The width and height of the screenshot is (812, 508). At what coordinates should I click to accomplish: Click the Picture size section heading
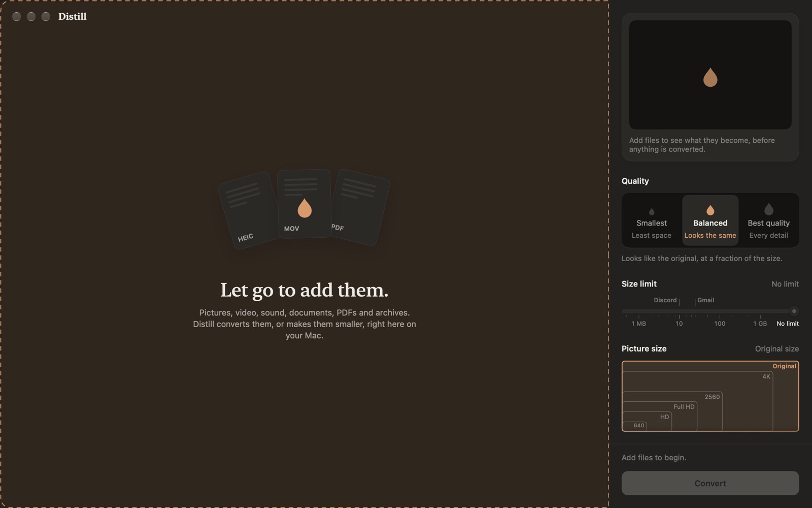coord(644,348)
